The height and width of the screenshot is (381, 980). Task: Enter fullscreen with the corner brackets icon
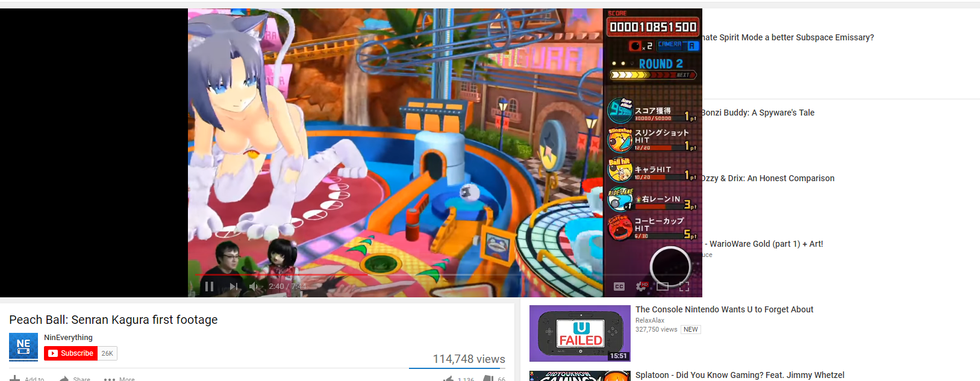[x=684, y=287]
